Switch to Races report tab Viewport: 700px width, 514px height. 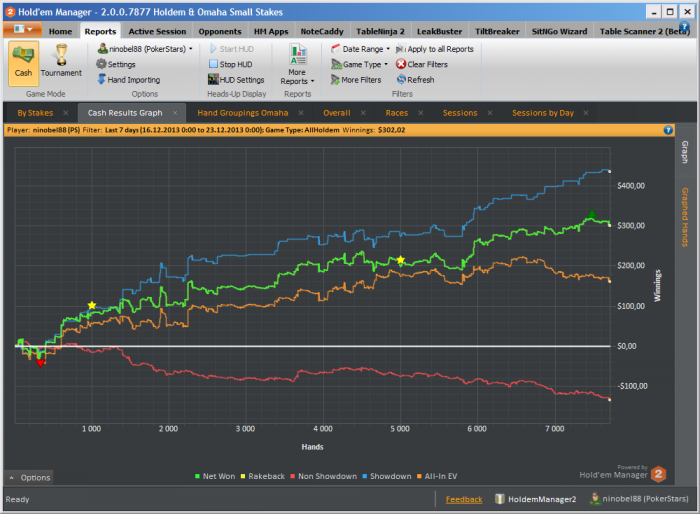coord(396,113)
